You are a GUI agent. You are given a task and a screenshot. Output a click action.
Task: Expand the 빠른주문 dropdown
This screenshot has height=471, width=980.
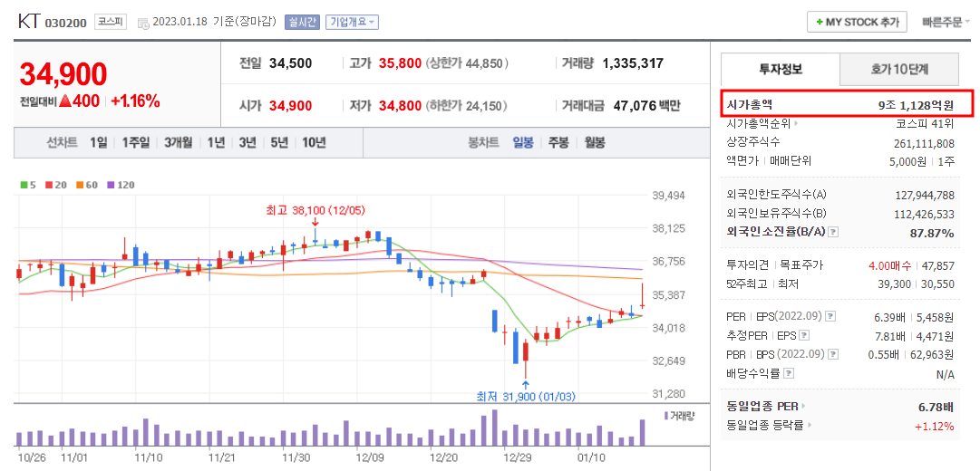click(946, 22)
